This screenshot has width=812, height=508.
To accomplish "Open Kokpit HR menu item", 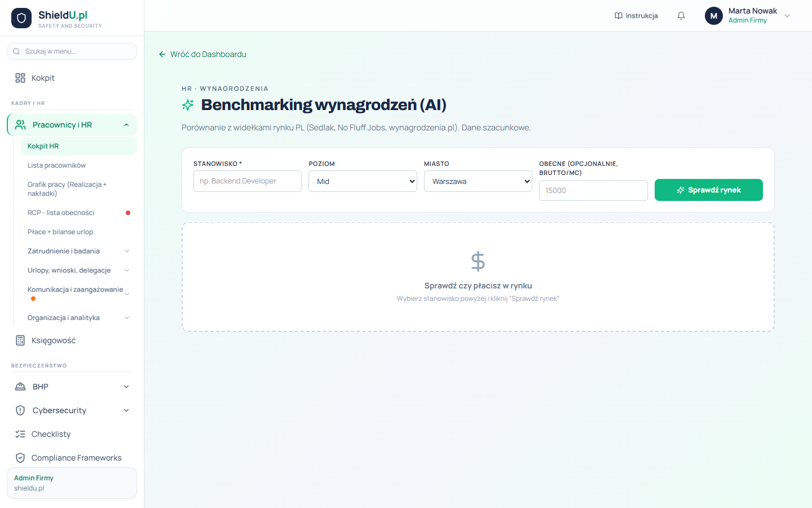I will [x=79, y=146].
